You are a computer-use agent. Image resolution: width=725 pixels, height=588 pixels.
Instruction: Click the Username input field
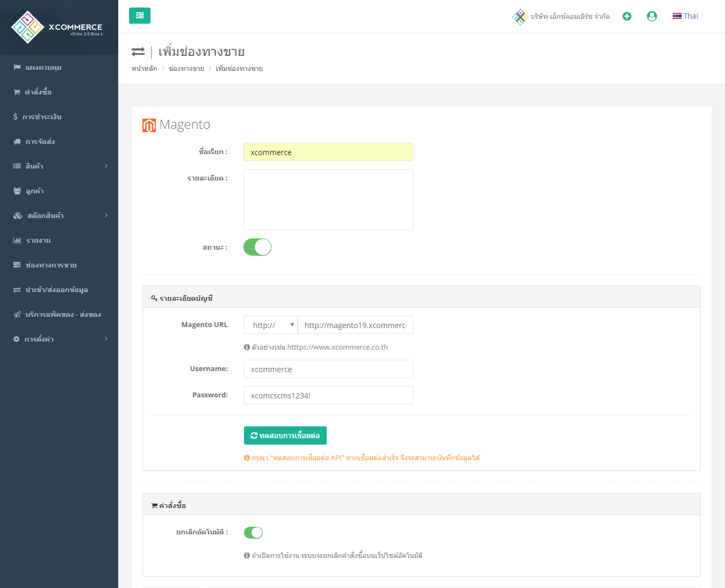[x=328, y=369]
